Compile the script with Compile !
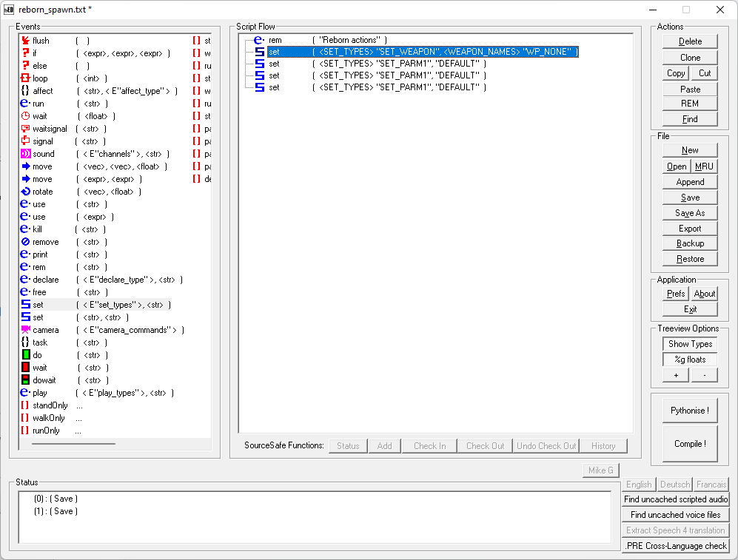 690,443
